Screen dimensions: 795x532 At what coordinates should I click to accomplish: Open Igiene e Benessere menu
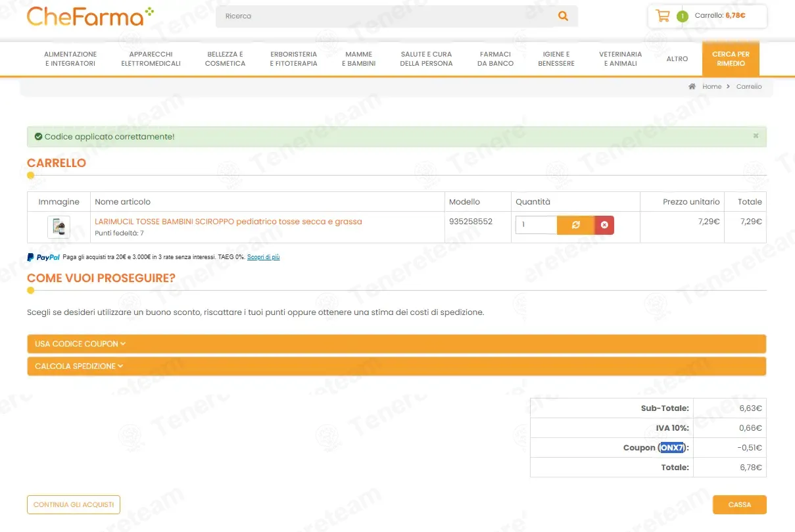pyautogui.click(x=556, y=59)
